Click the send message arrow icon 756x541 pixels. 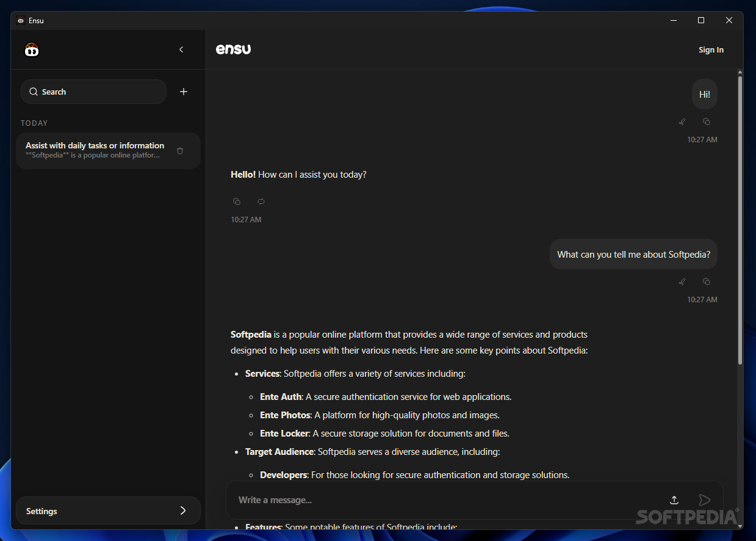coord(705,500)
